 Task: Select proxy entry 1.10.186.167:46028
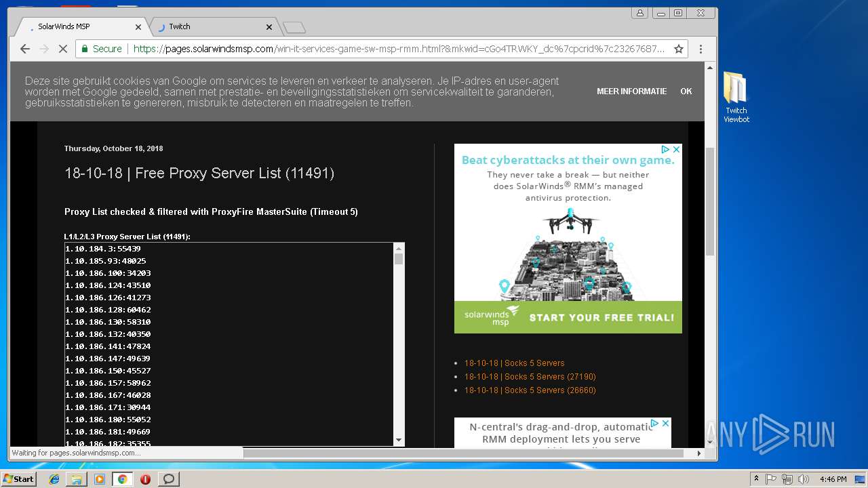click(x=108, y=395)
